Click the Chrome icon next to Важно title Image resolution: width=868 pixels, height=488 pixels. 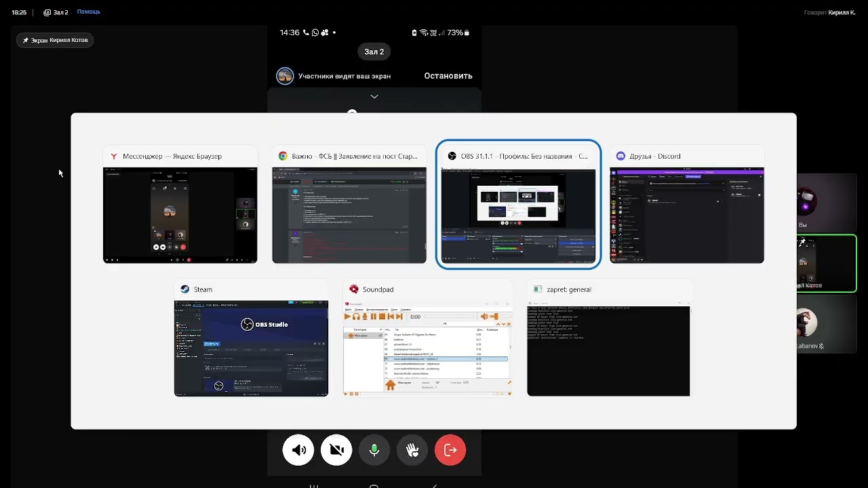pos(283,156)
